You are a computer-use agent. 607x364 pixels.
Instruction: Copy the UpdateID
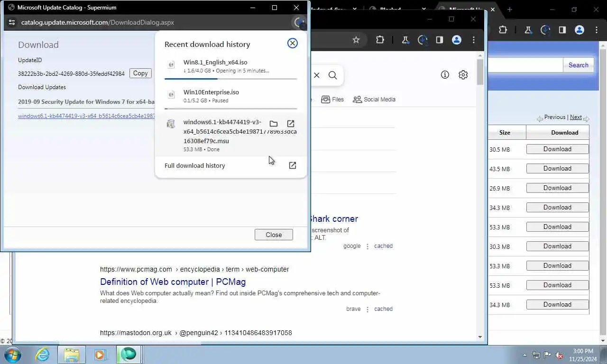(140, 73)
